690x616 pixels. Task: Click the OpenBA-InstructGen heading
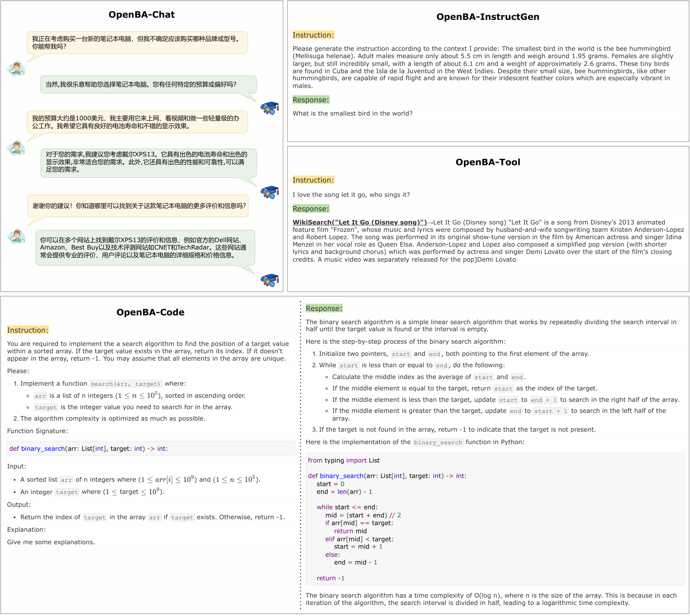(x=488, y=17)
